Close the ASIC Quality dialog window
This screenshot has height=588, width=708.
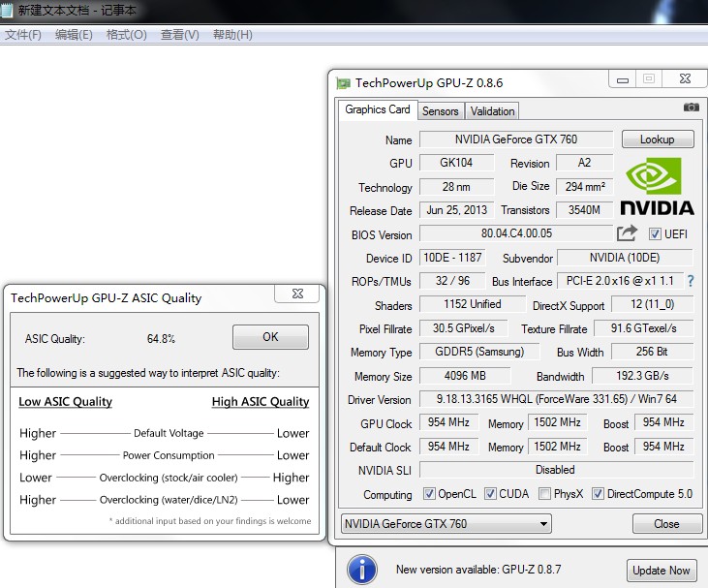pos(297,294)
